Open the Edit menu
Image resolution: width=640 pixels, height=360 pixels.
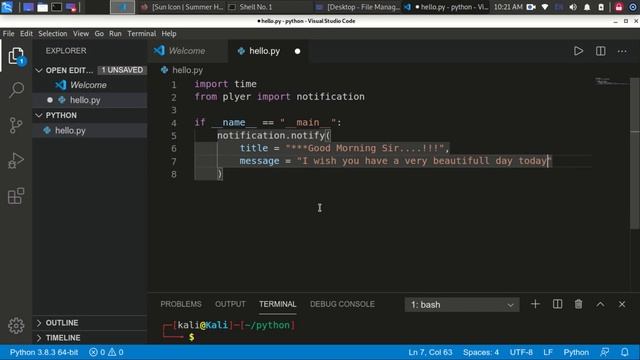[27, 33]
